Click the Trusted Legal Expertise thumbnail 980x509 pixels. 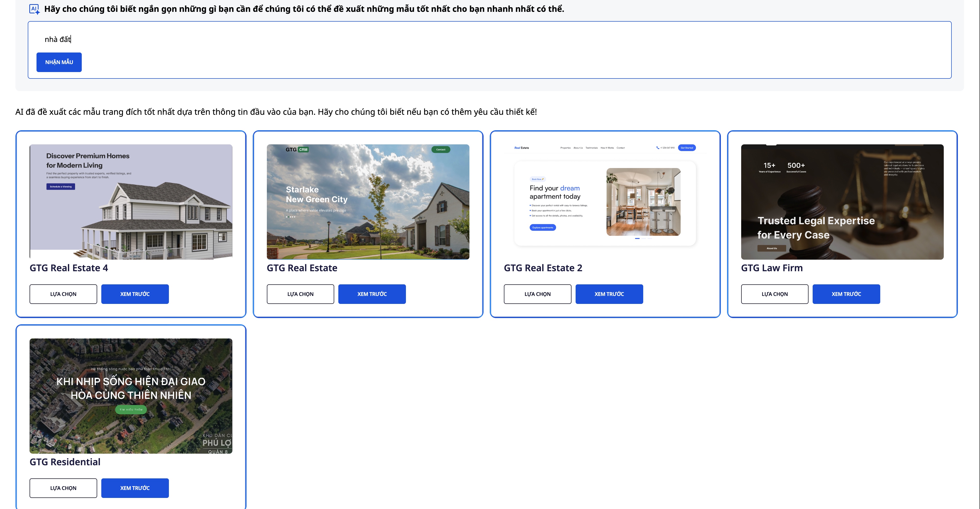click(842, 202)
